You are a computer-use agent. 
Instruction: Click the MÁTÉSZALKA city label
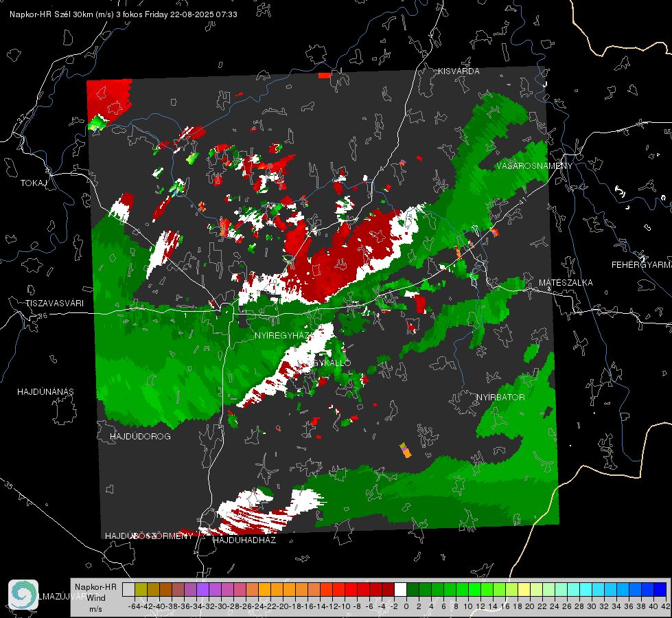coord(566,283)
